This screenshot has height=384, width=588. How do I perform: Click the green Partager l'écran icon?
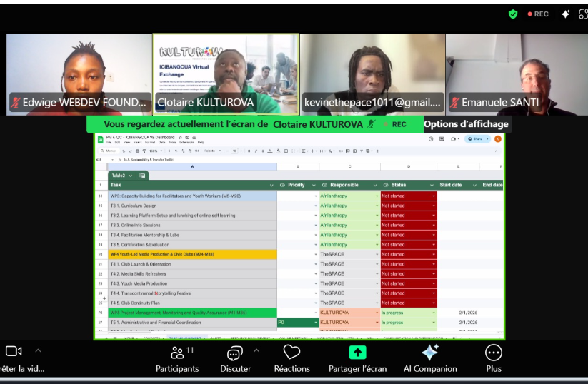tap(357, 353)
